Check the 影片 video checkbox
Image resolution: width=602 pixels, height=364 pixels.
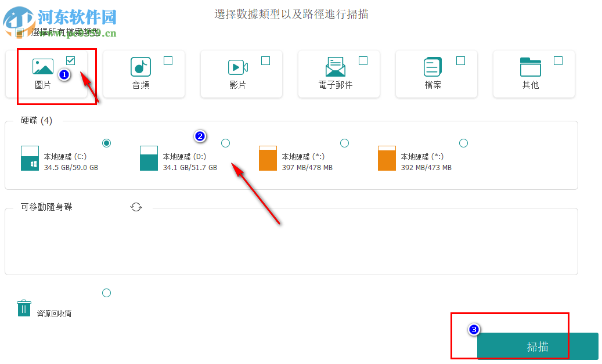pos(265,60)
